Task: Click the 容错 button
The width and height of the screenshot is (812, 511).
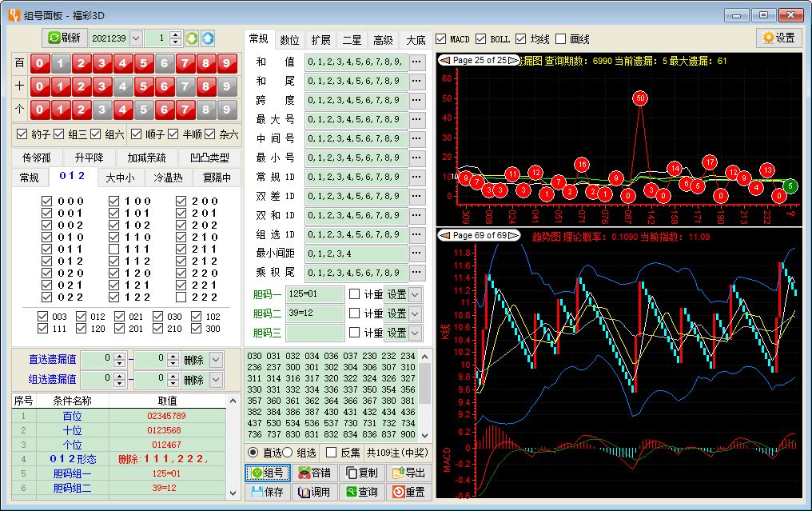Action: coord(314,473)
